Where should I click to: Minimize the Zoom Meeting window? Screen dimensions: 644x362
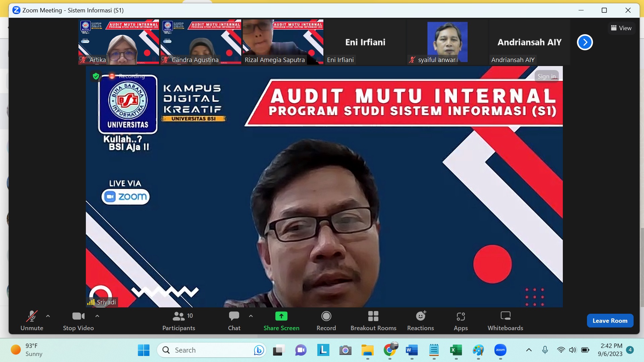(581, 10)
